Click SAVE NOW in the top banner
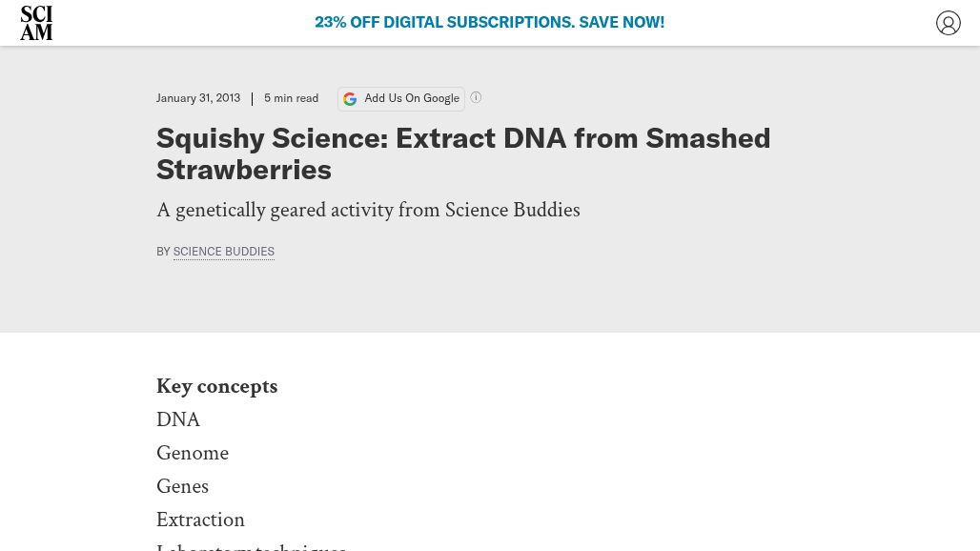The image size is (980, 551). pyautogui.click(x=621, y=22)
